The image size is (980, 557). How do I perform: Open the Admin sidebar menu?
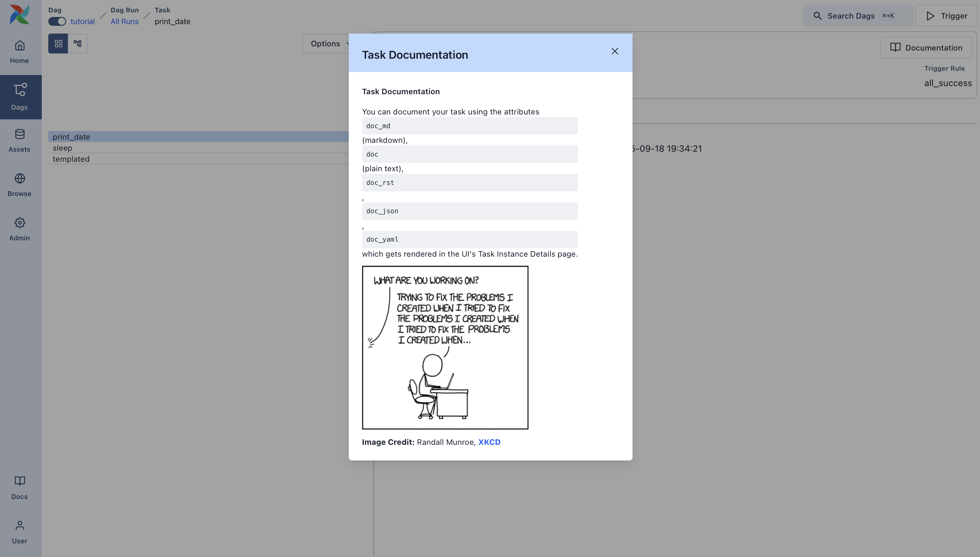[x=20, y=229]
